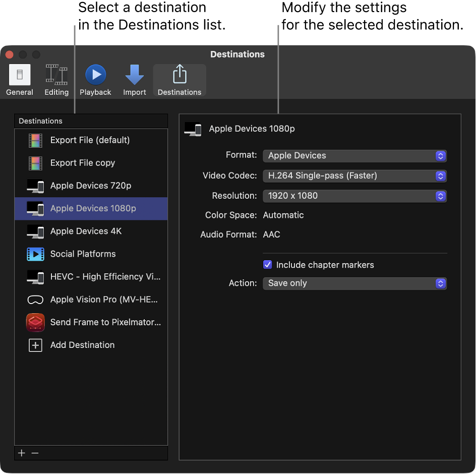Screen dimensions: 476x474
Task: Click the Import tab label
Action: (x=135, y=92)
